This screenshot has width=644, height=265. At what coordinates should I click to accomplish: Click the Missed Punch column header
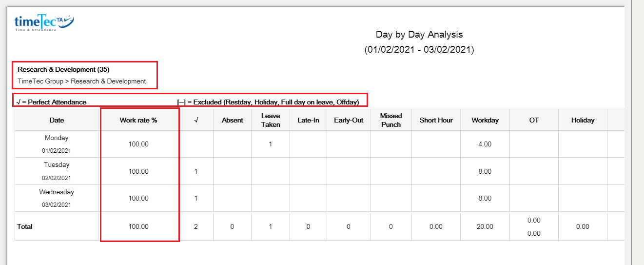(x=391, y=120)
